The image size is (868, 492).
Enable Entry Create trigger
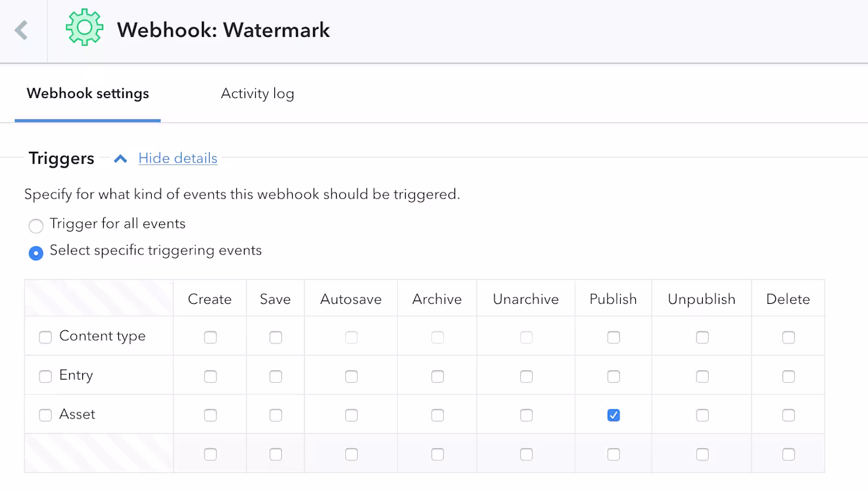(210, 376)
